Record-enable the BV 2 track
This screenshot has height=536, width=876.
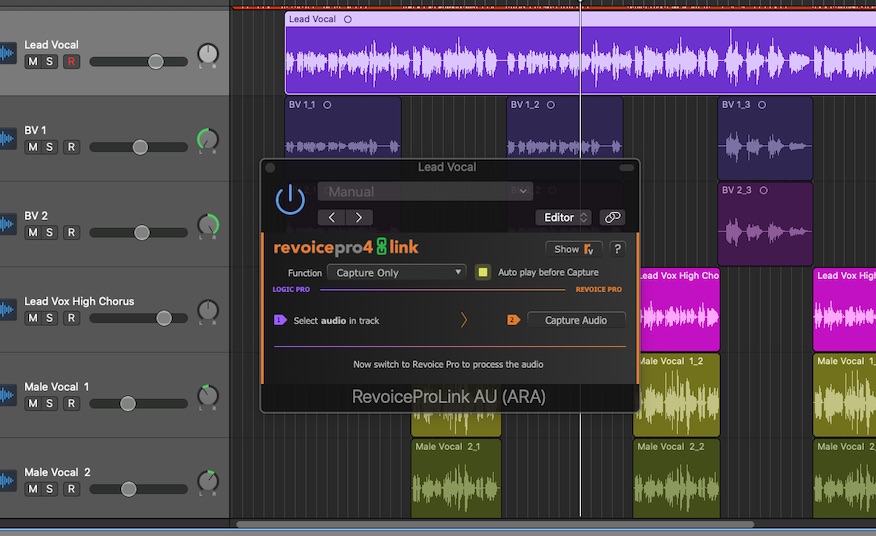coord(71,233)
